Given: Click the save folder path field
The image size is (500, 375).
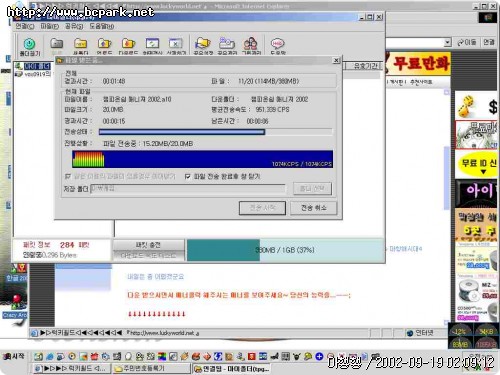Looking at the screenshot, I should point(188,188).
